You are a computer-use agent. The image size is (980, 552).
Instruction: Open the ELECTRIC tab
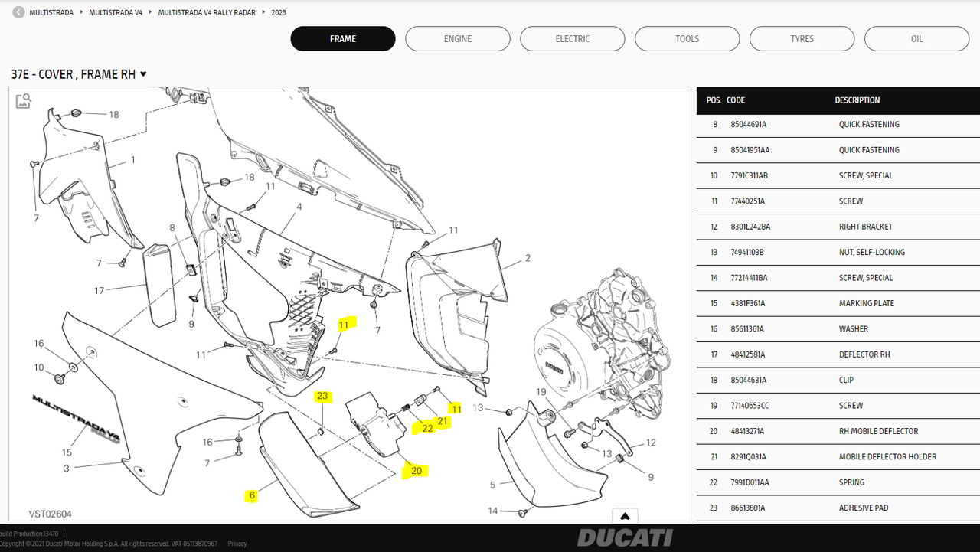pos(573,39)
